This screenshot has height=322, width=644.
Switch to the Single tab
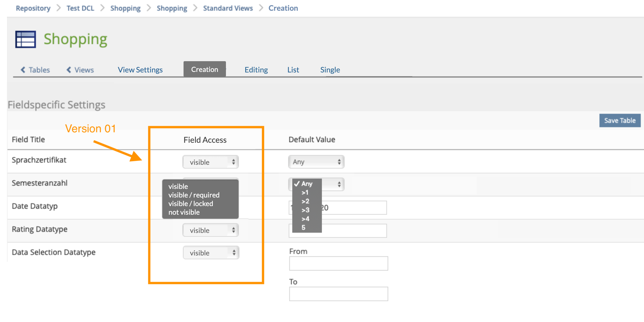click(330, 70)
